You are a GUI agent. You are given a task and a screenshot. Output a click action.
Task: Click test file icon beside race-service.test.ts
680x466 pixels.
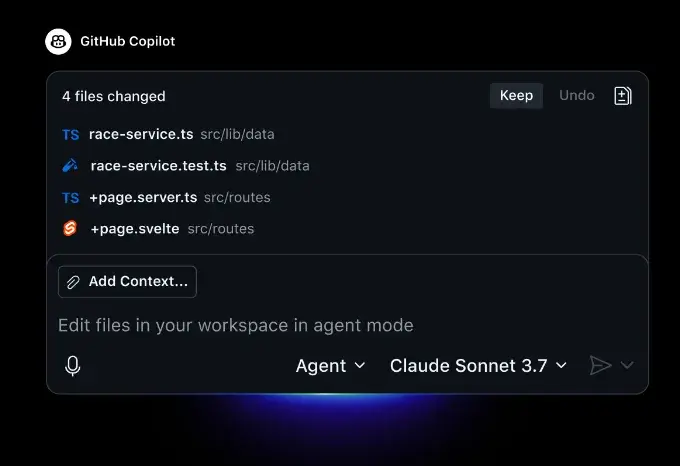70,166
